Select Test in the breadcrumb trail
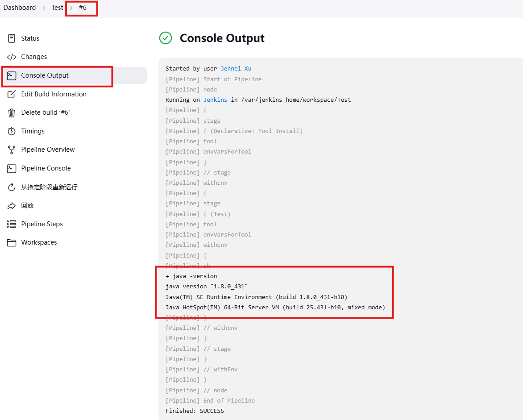523x420 pixels. (x=57, y=8)
